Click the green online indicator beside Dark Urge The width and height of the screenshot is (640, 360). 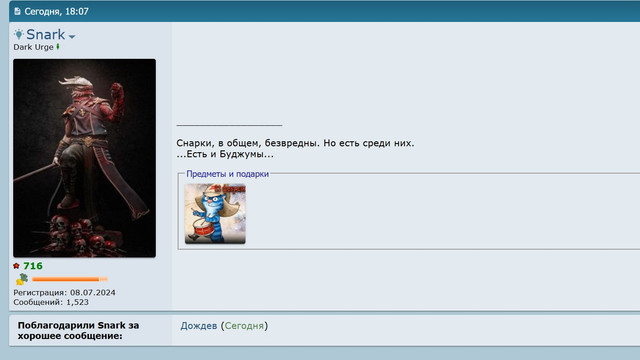click(58, 47)
